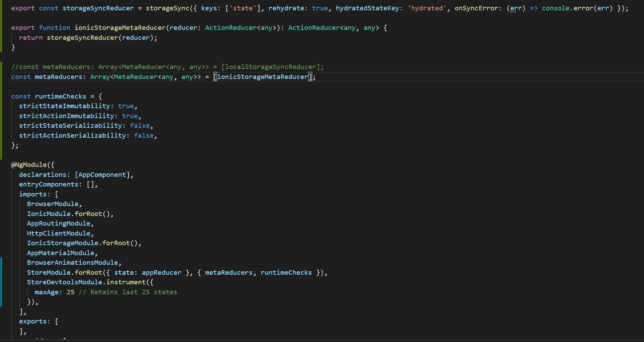
Task: Click AppComponent inside the declarations array
Action: [102, 174]
